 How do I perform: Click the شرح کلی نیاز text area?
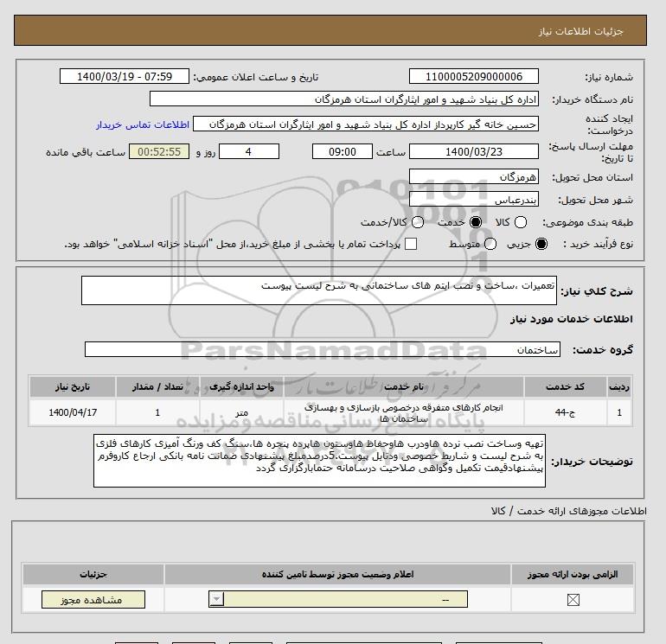(x=319, y=290)
